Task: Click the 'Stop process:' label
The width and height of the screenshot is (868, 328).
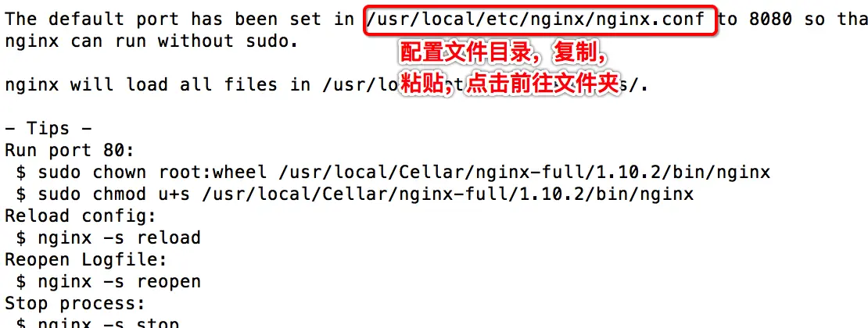Action: tap(75, 304)
